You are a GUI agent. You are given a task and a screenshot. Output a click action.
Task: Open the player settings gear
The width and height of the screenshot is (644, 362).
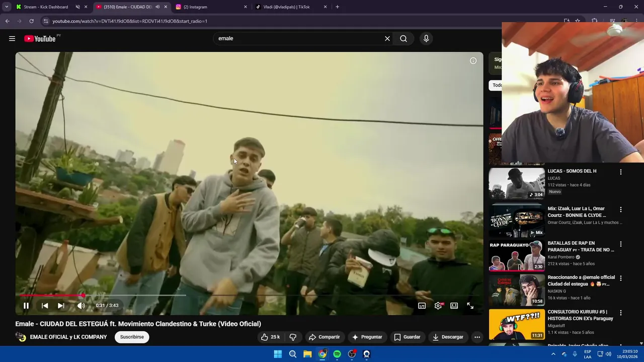[x=438, y=306]
